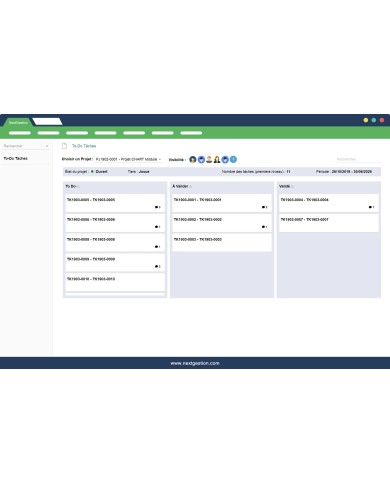Screen dimensions: 390x484
Task: Open comments on card TK1903-0002
Action: click(x=264, y=227)
